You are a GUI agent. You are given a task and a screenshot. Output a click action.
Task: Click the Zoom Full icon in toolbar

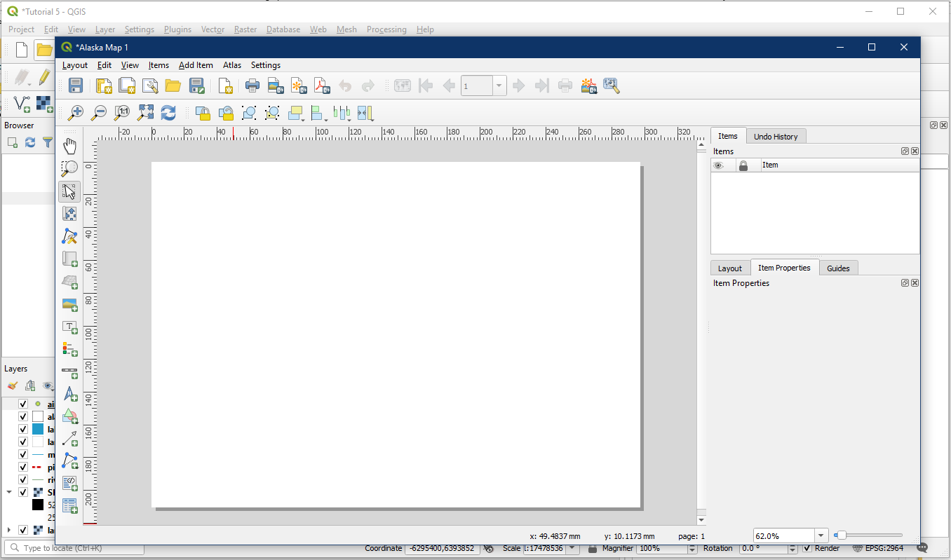tap(145, 112)
